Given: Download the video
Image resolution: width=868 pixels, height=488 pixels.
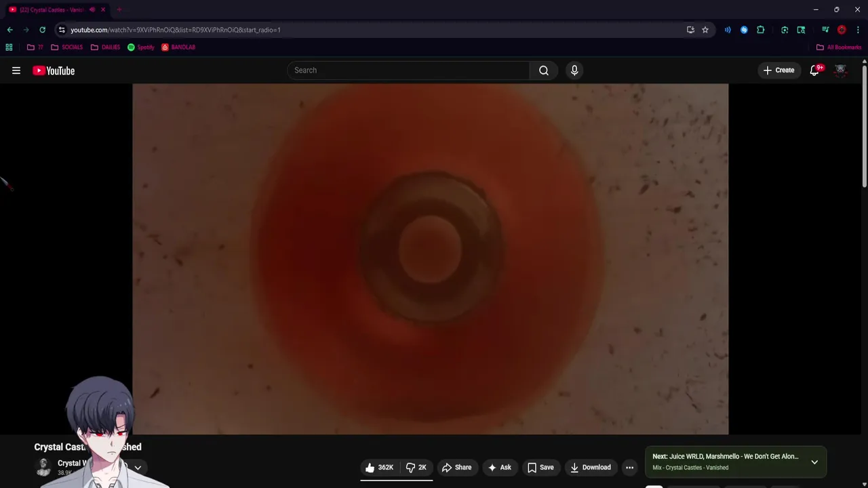Looking at the screenshot, I should click(x=591, y=468).
